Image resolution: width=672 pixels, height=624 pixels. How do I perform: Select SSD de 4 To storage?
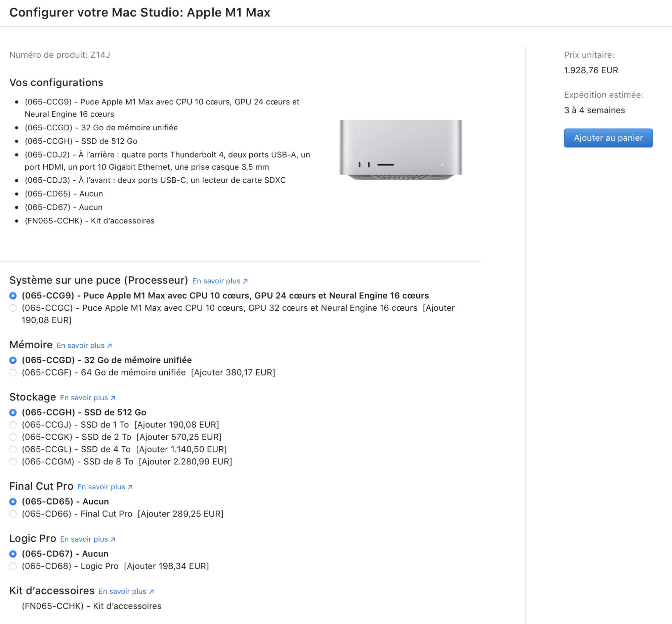pos(13,449)
